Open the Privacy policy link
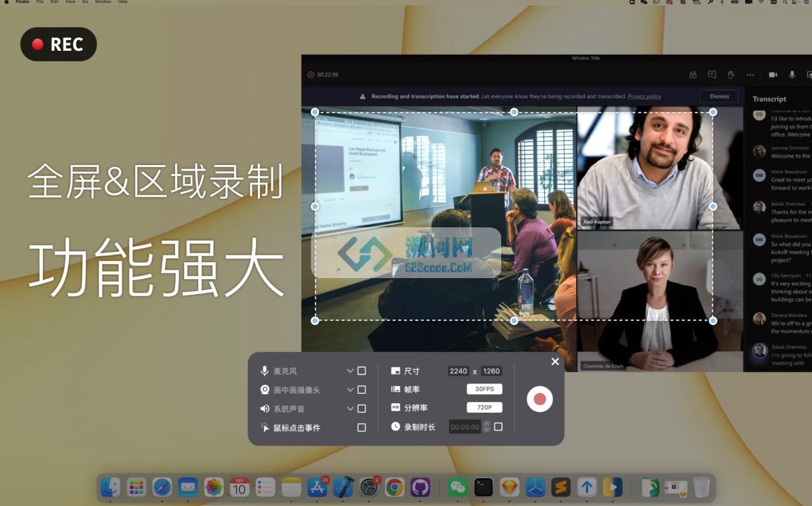 (x=645, y=97)
